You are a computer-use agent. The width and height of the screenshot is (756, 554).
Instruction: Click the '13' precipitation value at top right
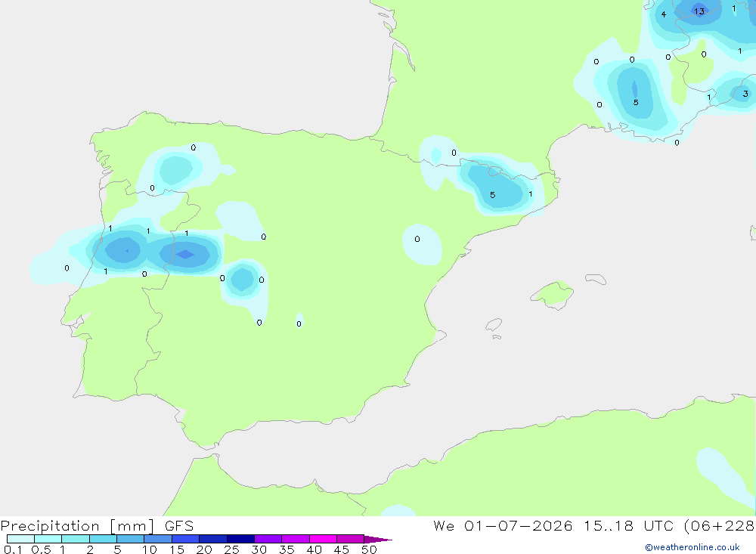click(699, 11)
